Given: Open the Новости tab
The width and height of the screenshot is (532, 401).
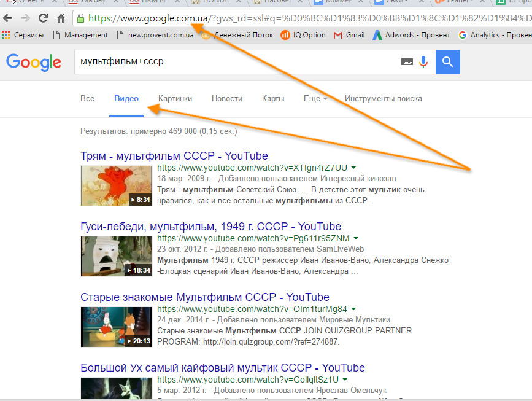Looking at the screenshot, I should click(x=227, y=98).
